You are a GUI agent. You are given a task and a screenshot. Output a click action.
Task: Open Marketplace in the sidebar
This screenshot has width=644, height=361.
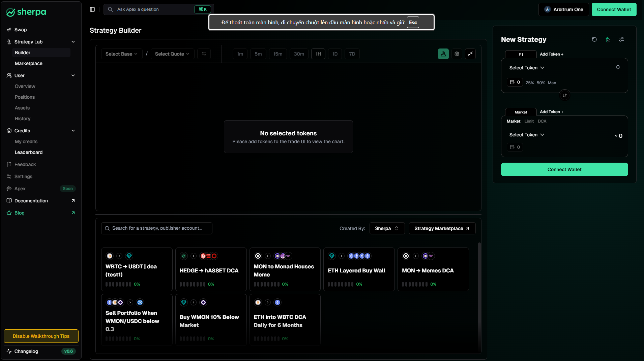(x=29, y=63)
